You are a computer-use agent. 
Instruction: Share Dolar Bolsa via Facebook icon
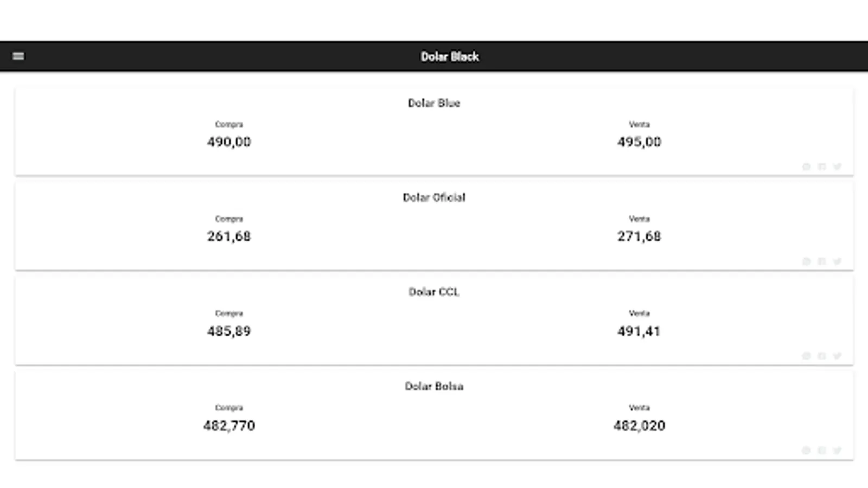(822, 450)
